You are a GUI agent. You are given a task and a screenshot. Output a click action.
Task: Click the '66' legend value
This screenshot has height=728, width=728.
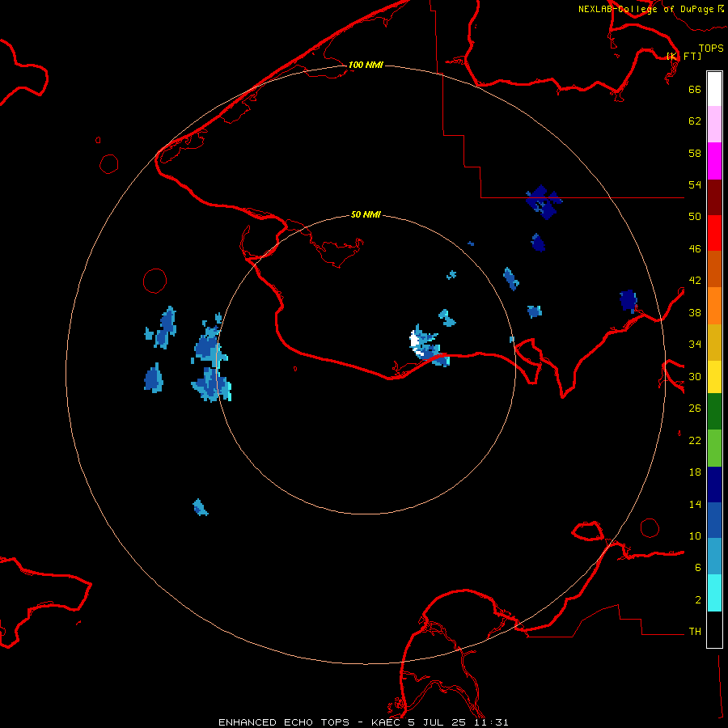point(695,89)
